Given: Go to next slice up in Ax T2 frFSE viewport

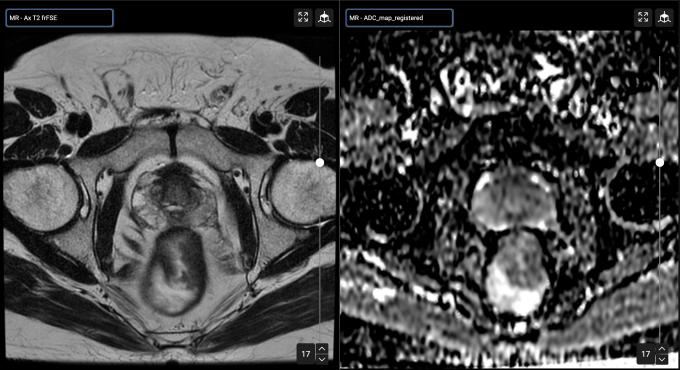Looking at the screenshot, I should coord(322,348).
